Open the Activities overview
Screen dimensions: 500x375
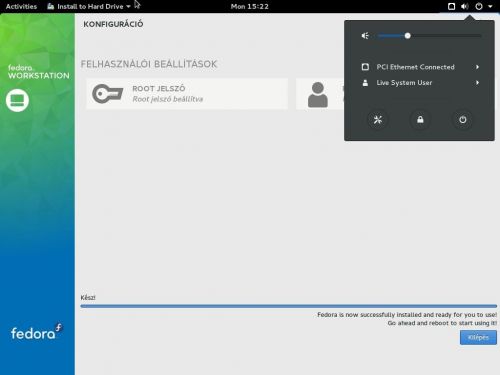[21, 6]
